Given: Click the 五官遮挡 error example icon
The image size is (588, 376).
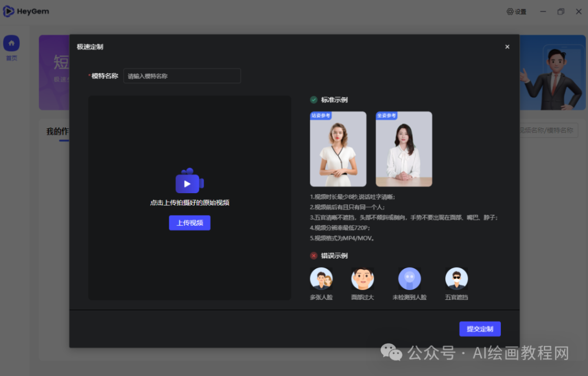Looking at the screenshot, I should coord(456,279).
